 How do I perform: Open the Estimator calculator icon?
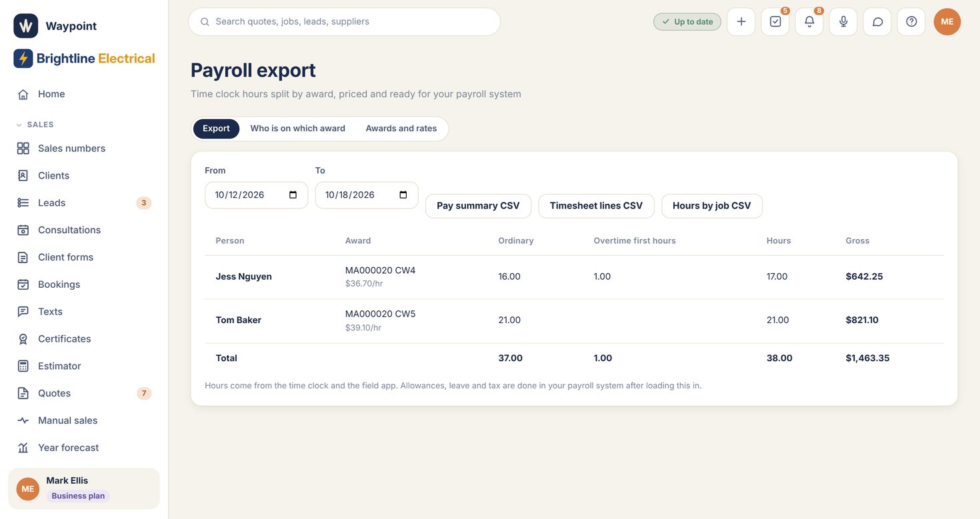[23, 366]
